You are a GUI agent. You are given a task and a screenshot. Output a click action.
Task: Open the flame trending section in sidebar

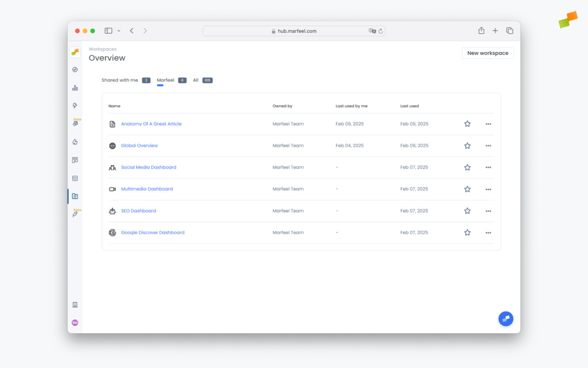(75, 142)
